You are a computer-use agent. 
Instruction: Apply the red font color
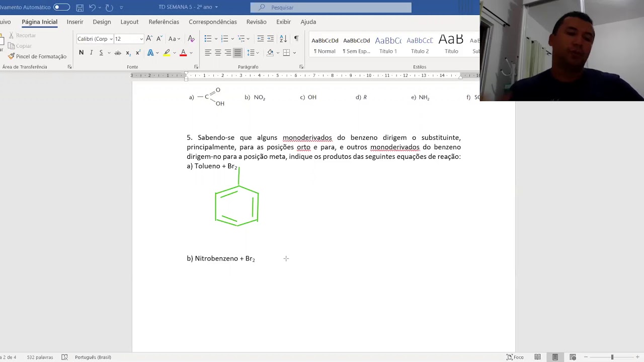point(183,53)
